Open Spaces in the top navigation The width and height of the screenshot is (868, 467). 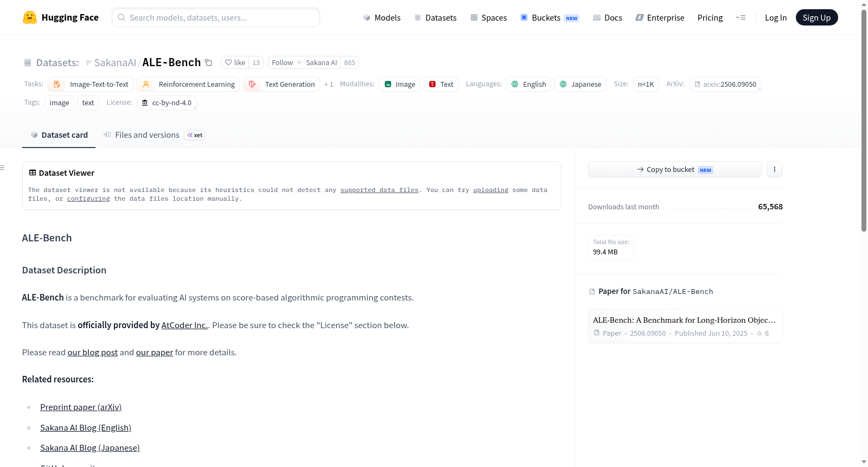[488, 17]
